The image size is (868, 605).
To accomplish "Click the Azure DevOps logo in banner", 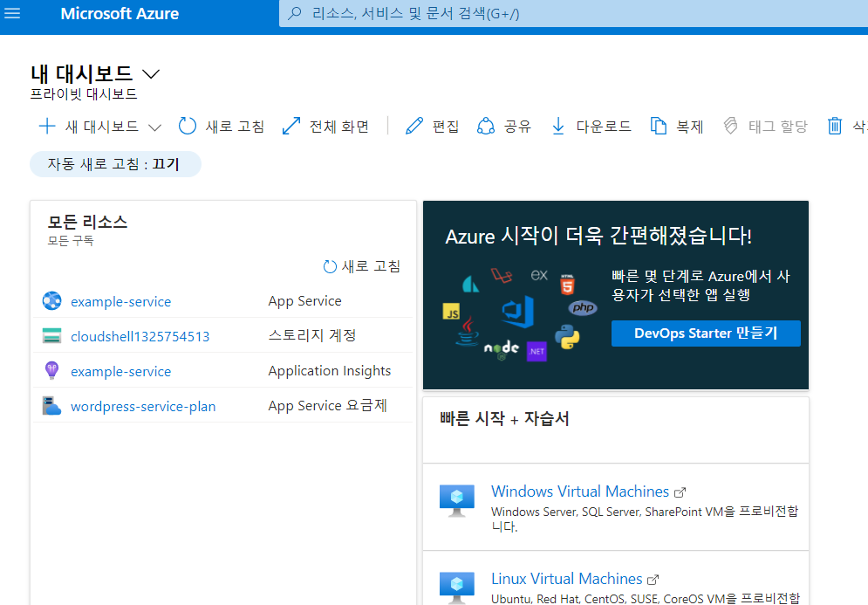I will tap(518, 311).
